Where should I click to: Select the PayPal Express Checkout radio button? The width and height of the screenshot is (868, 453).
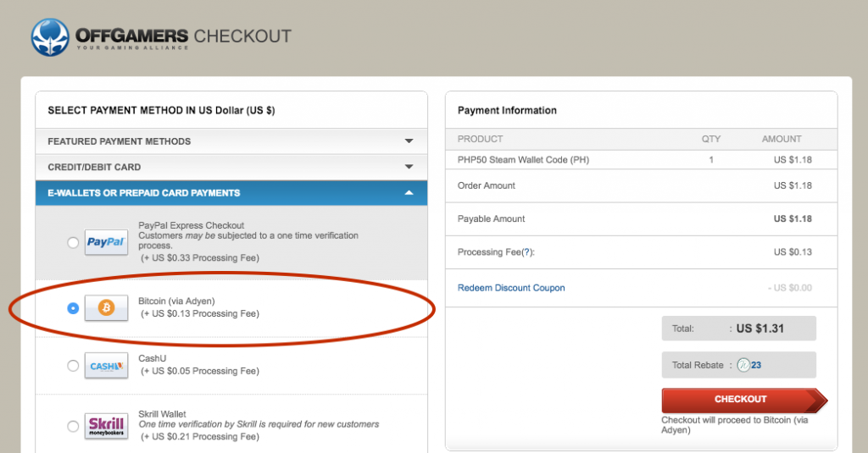coord(73,242)
